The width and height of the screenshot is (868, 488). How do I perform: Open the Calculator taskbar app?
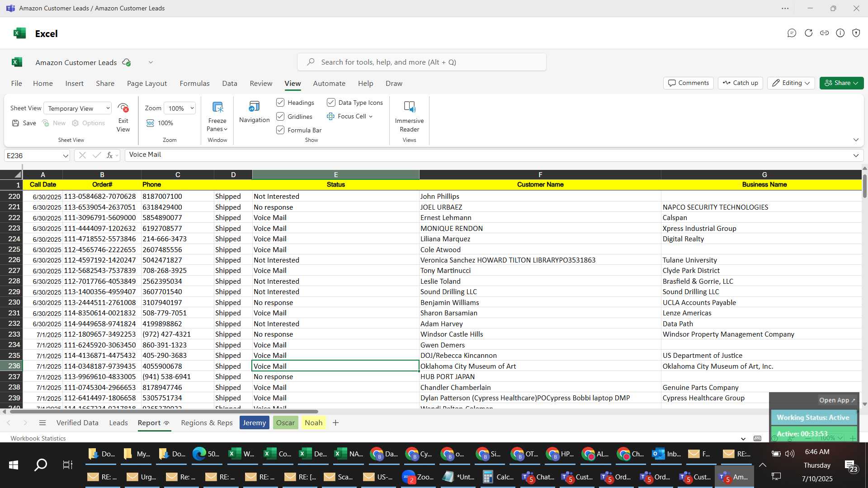[499, 477]
